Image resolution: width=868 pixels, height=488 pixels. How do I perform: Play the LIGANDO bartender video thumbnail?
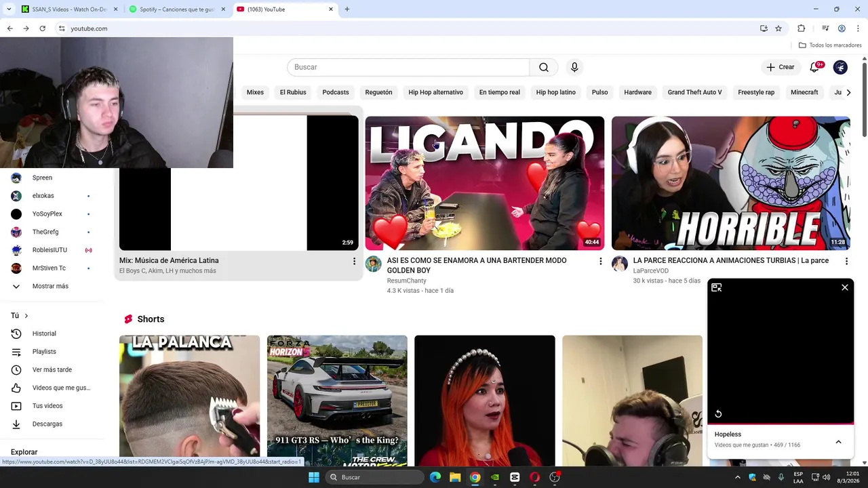(x=485, y=183)
